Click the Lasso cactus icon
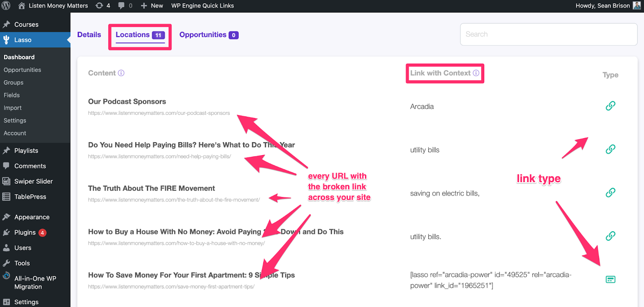Viewport: 644px width, 307px height. [6, 40]
